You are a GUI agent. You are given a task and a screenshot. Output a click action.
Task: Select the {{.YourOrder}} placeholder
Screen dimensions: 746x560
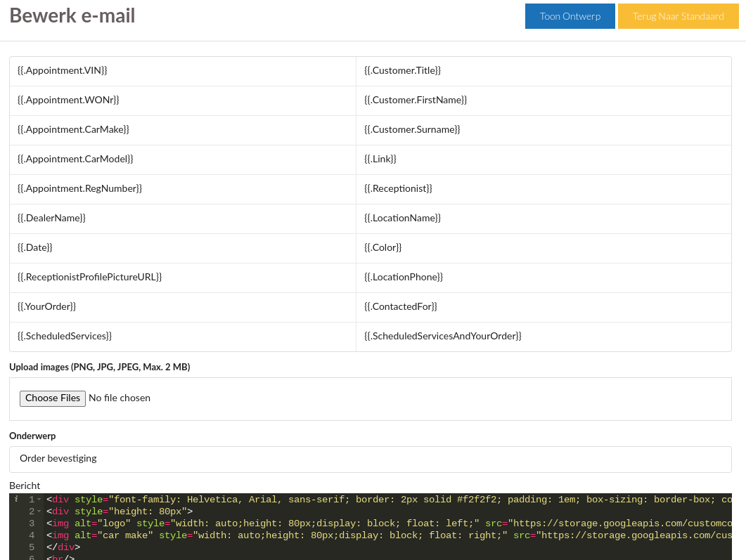point(46,306)
